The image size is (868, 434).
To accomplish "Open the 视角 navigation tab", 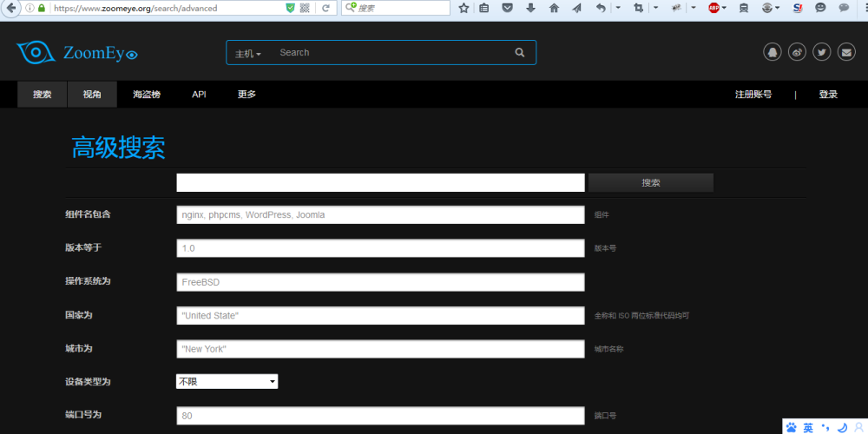I will click(x=92, y=94).
